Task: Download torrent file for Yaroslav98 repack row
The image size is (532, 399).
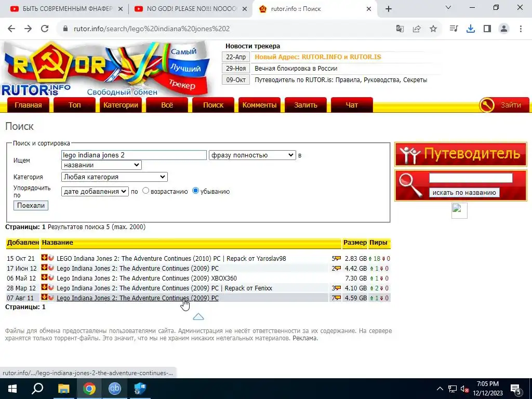Action: pos(44,258)
